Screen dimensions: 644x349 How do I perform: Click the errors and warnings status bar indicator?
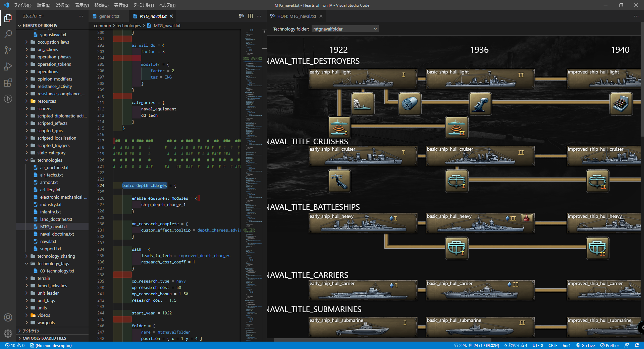pyautogui.click(x=15, y=345)
